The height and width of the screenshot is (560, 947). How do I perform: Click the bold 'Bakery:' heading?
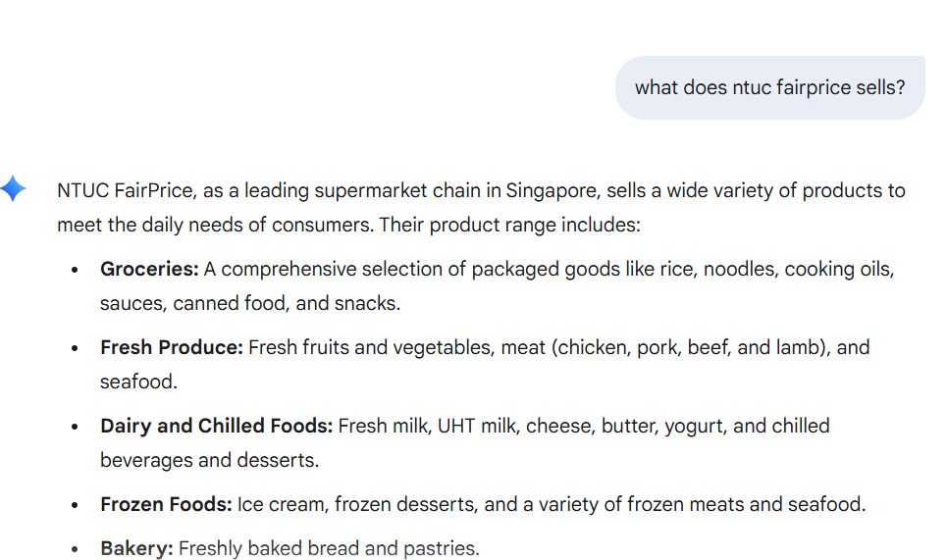tap(136, 548)
